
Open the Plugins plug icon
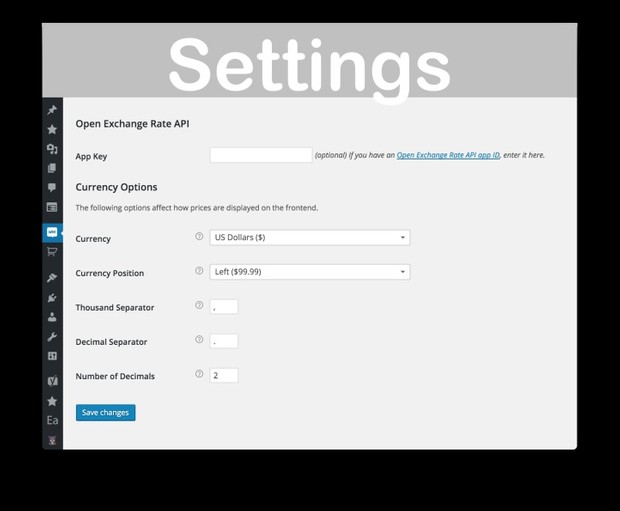52,297
